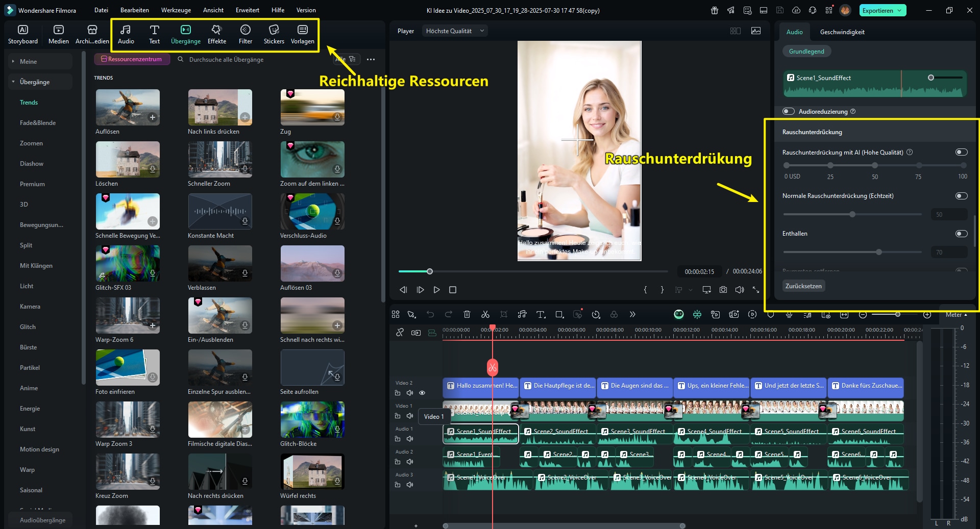Switch to the Geschwindigkeit tab
Viewport: 980px width, 529px height.
coord(842,32)
